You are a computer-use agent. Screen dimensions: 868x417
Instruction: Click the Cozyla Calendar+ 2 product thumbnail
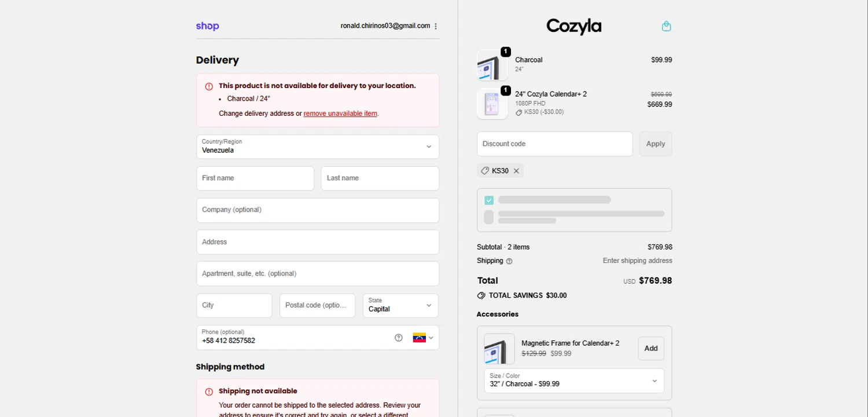[x=492, y=104]
